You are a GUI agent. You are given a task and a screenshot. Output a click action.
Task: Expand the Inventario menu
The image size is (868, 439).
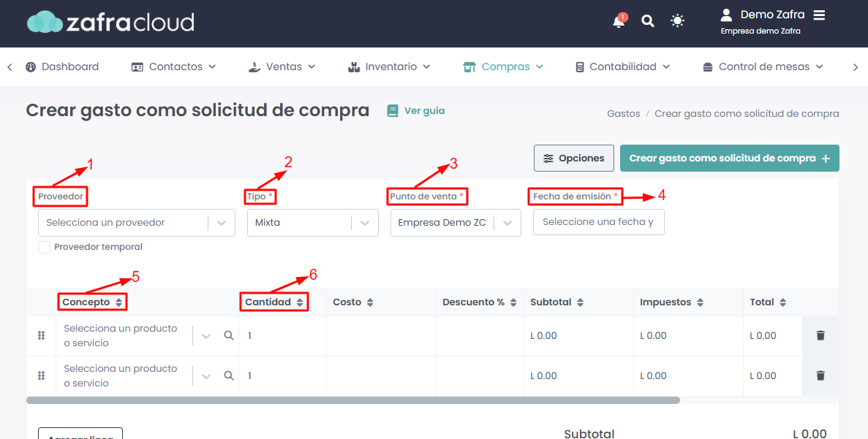point(388,67)
